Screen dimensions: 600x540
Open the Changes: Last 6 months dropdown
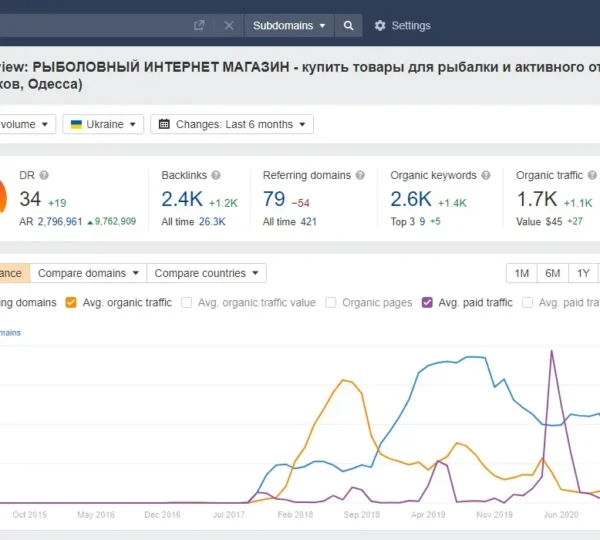tap(231, 125)
